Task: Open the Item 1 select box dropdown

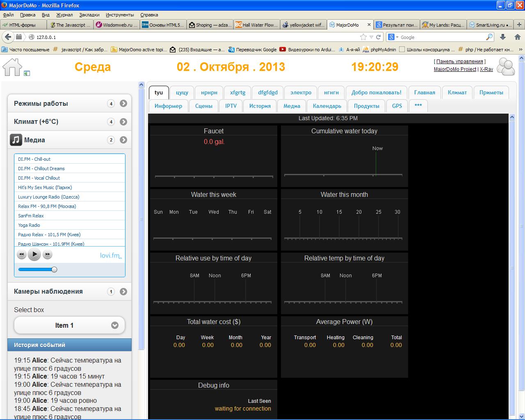Action: pyautogui.click(x=69, y=325)
